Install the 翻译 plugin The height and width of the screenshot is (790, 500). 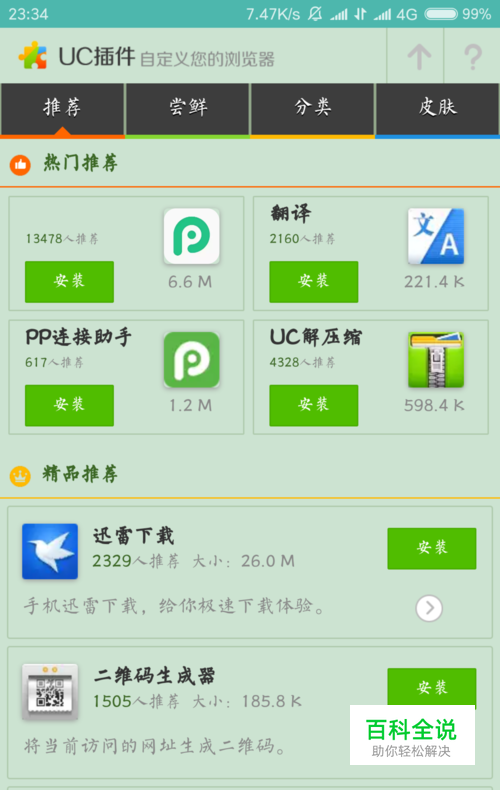(x=314, y=282)
